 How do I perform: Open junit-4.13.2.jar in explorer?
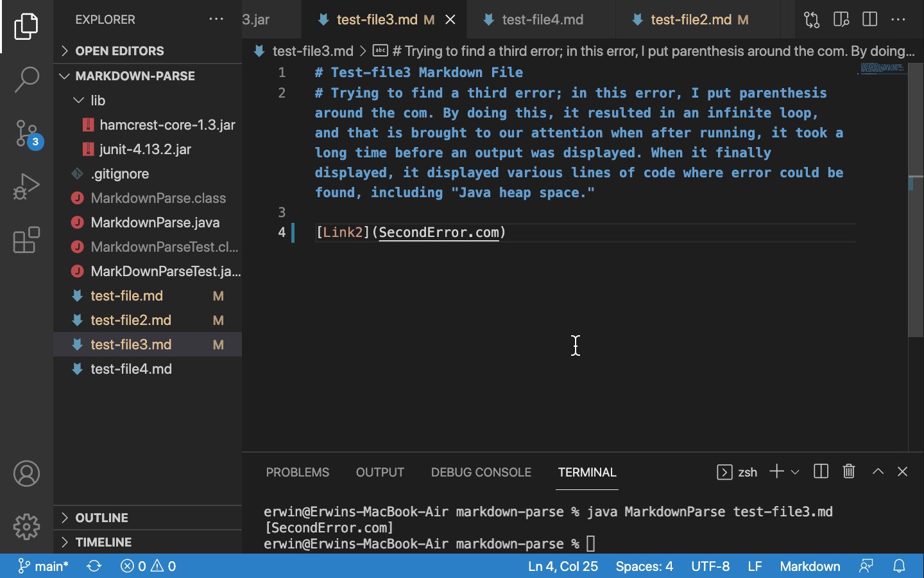point(148,149)
